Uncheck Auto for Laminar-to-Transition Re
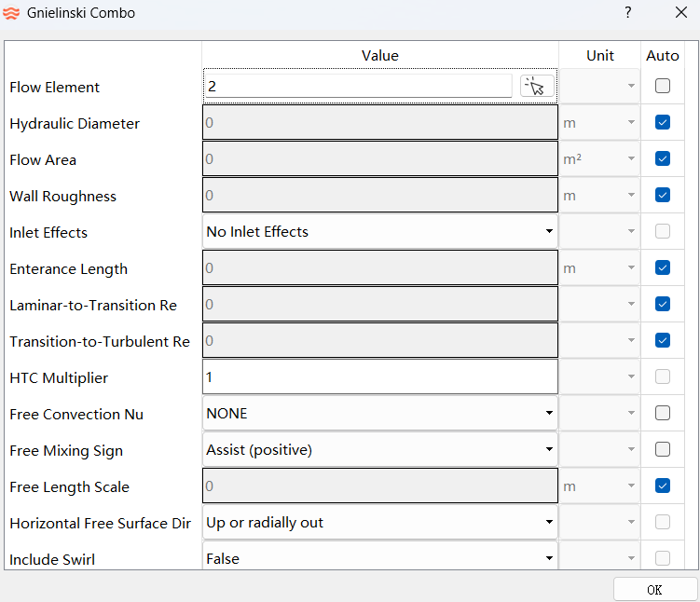 [x=663, y=305]
